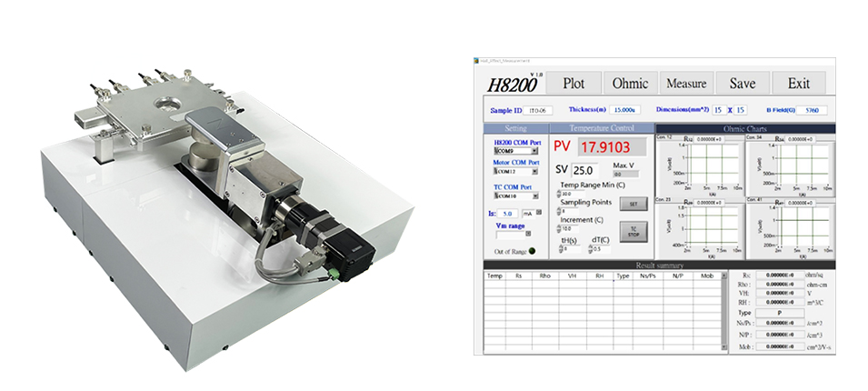Viewport: 868px width, 391px height.
Task: Adjust the Increment (C) stepper arrows
Action: (x=558, y=229)
